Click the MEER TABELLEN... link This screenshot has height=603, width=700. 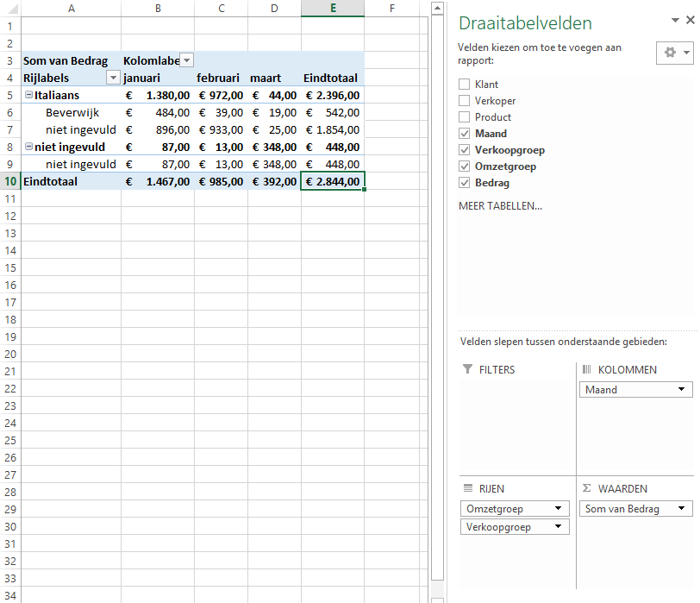[500, 206]
